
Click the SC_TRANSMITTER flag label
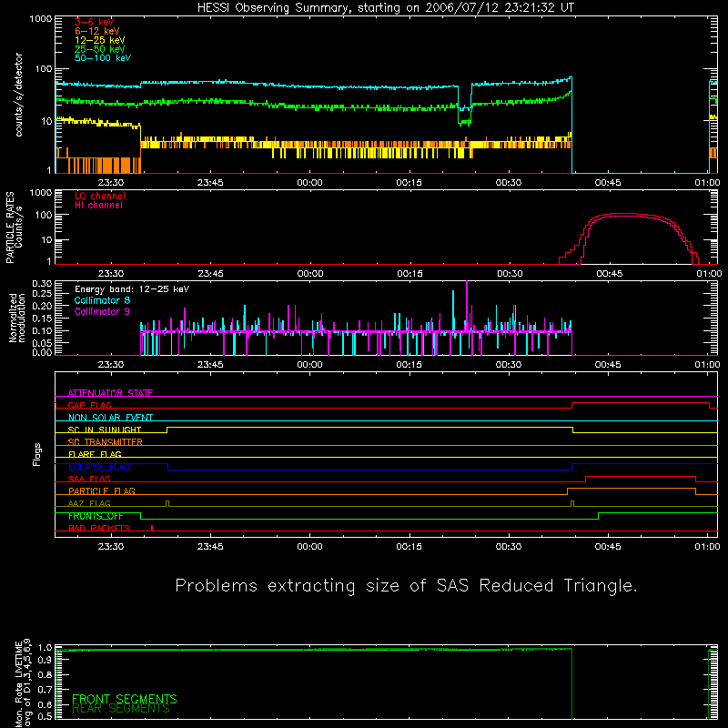click(x=105, y=442)
